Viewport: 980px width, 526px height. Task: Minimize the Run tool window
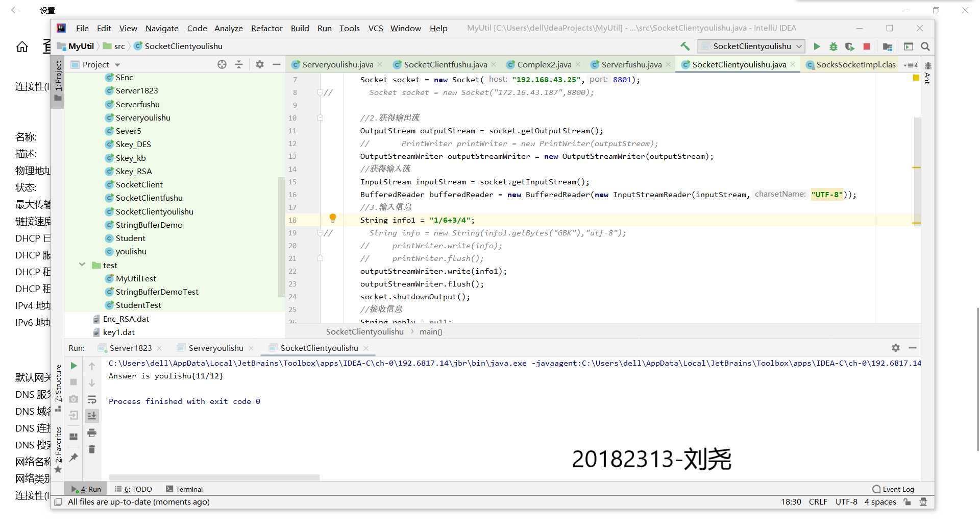click(913, 348)
